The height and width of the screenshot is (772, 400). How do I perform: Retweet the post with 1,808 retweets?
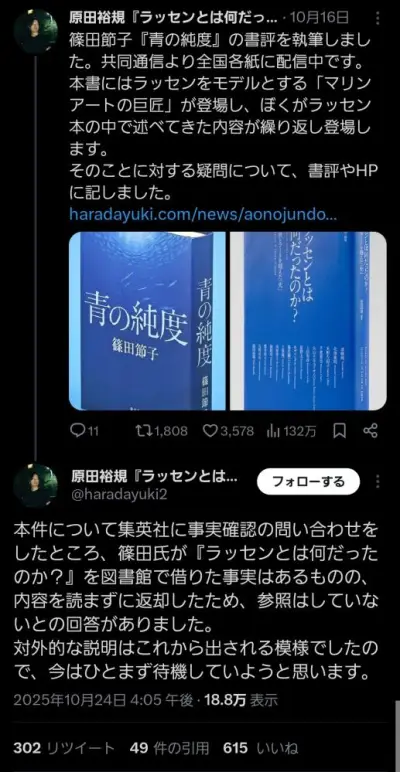click(162, 431)
